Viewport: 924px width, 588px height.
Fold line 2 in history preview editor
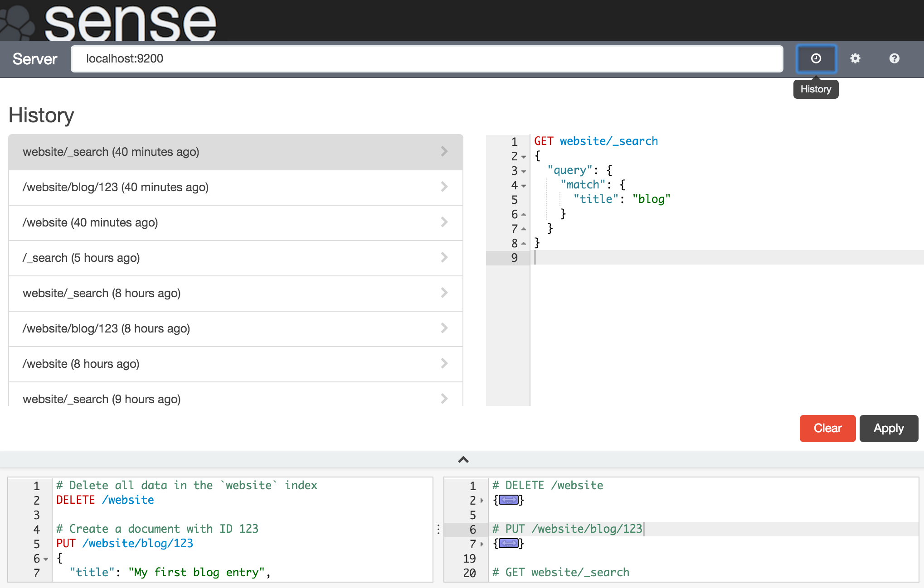coord(524,157)
